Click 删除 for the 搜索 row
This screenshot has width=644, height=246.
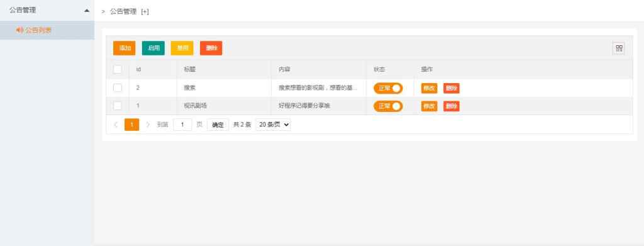(452, 88)
